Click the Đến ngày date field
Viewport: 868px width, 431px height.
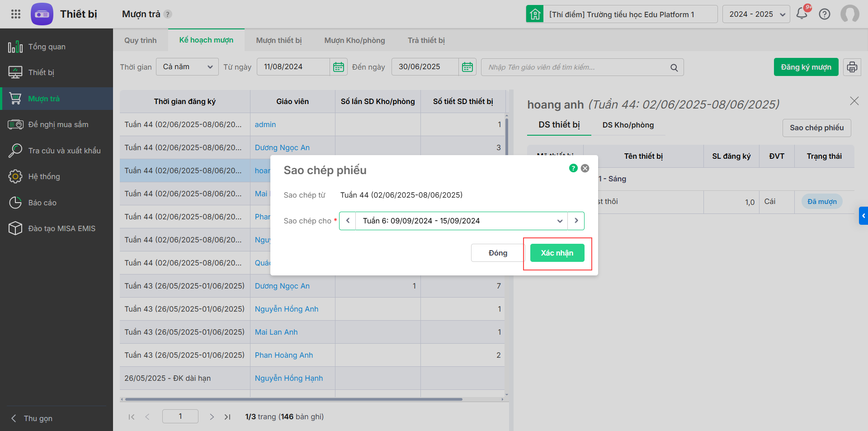(425, 67)
